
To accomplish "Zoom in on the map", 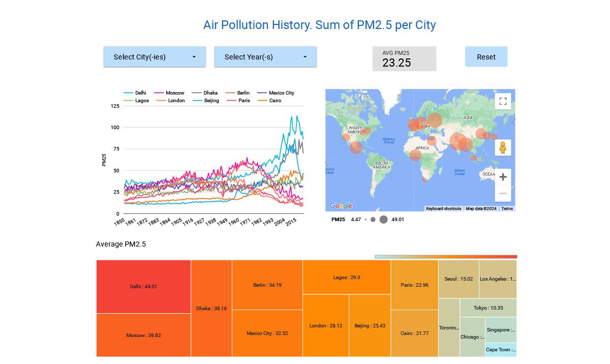I will pyautogui.click(x=503, y=177).
